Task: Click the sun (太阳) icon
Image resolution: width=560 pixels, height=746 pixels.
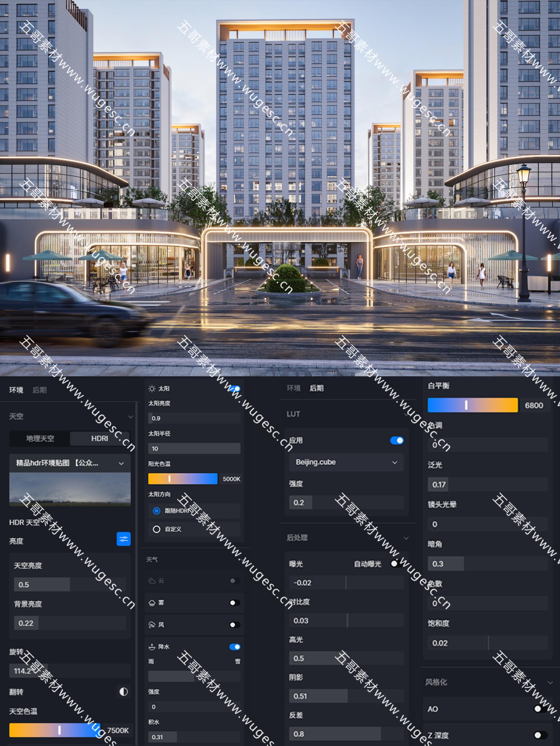Action: click(x=152, y=389)
